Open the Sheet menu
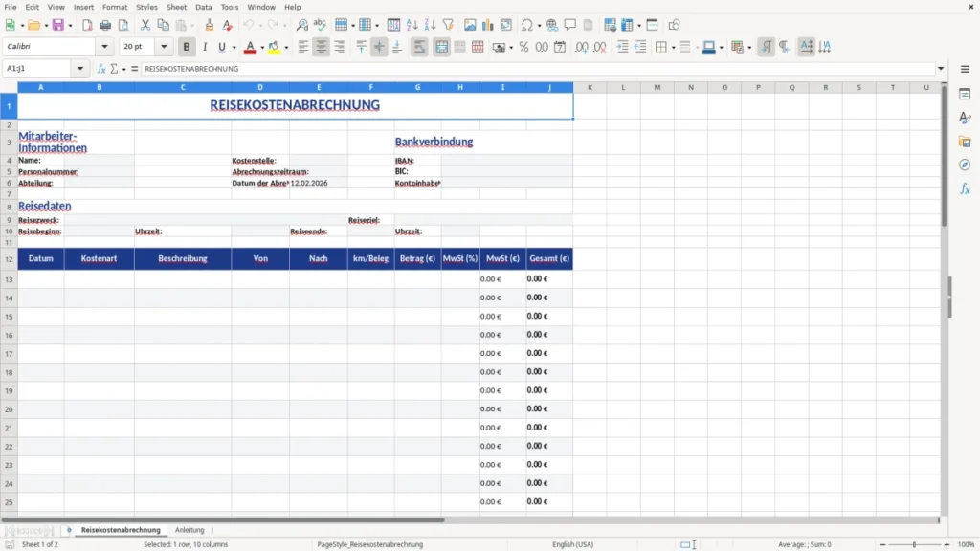The image size is (980, 551). click(x=176, y=7)
